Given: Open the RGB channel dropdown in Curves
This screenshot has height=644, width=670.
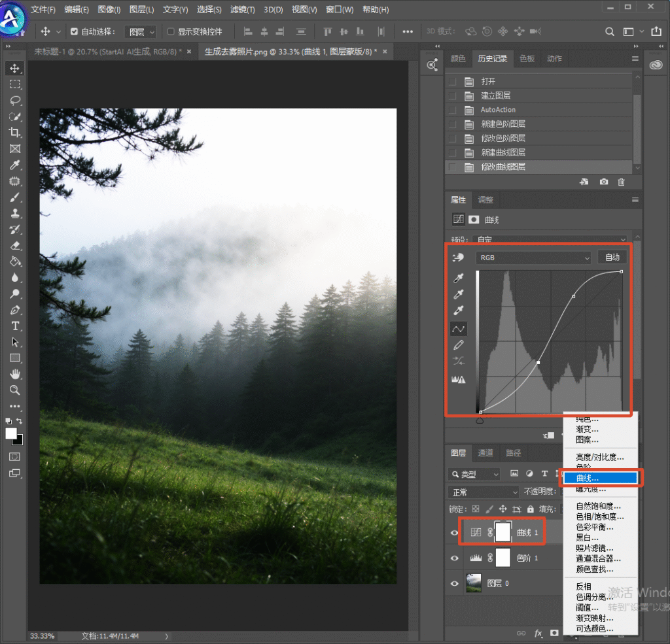Looking at the screenshot, I should pyautogui.click(x=533, y=258).
